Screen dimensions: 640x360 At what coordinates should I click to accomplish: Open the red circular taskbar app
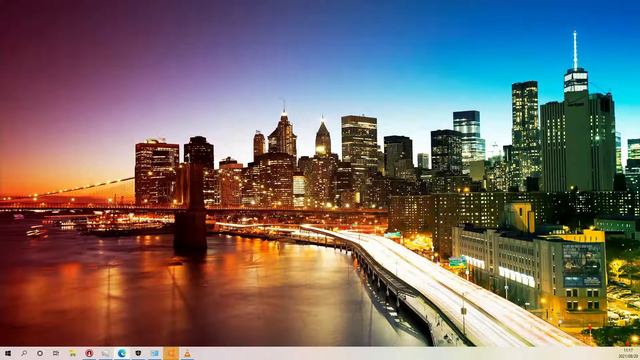pyautogui.click(x=89, y=353)
